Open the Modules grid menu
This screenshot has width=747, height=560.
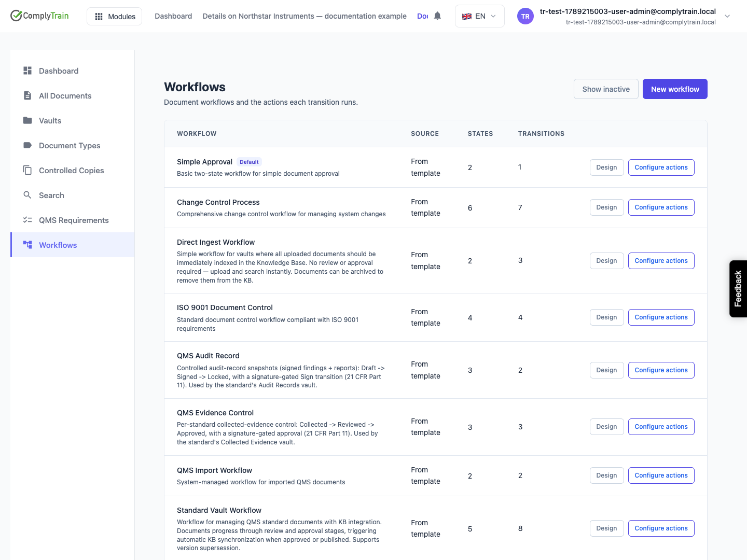(114, 17)
